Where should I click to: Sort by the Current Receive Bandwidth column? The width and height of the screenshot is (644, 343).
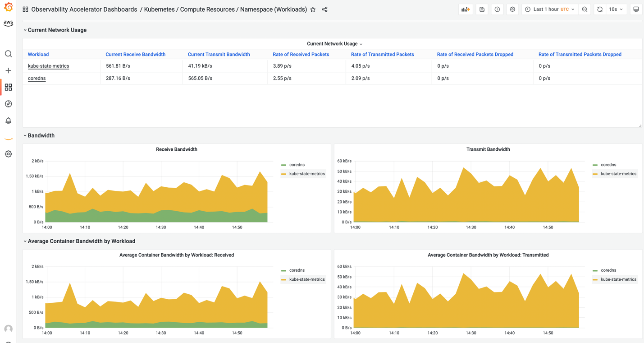(136, 54)
